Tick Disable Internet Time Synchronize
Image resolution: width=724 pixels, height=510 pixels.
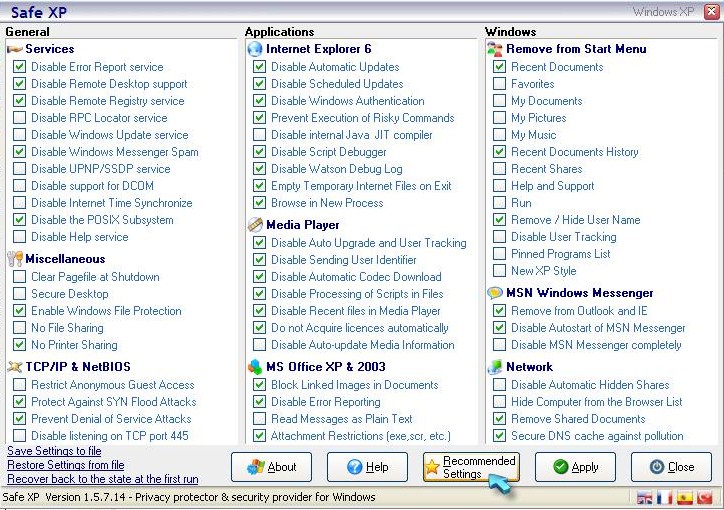(19, 203)
